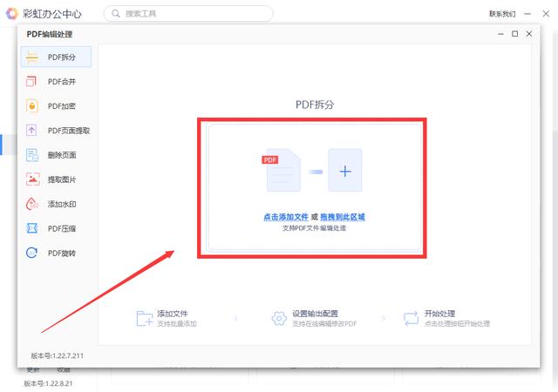
Task: Switch to PDF旋转 tool
Action: pos(56,253)
